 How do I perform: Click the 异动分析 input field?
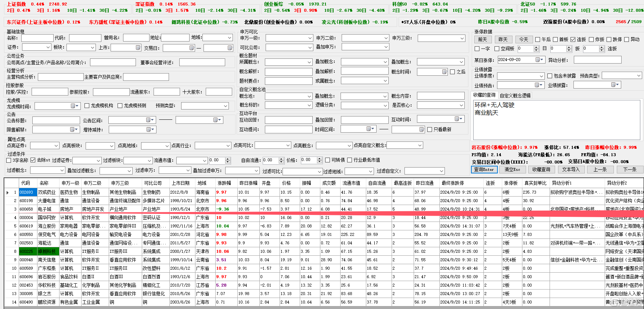coord(597,60)
